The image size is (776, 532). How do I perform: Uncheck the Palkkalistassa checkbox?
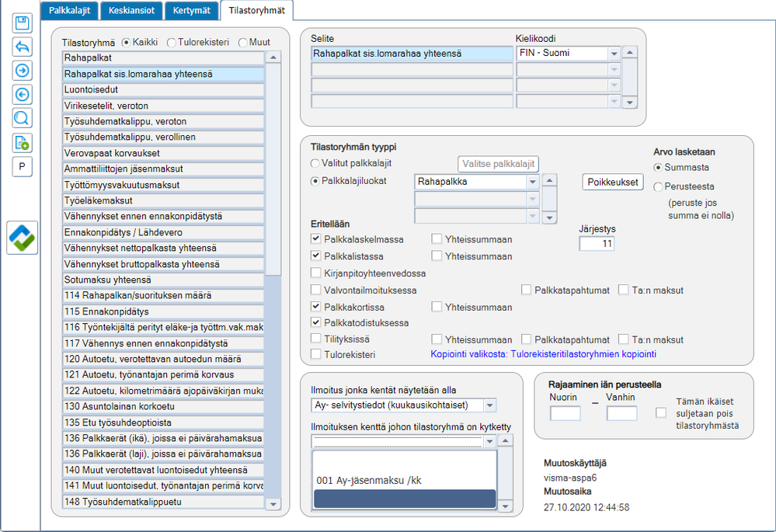pos(315,256)
